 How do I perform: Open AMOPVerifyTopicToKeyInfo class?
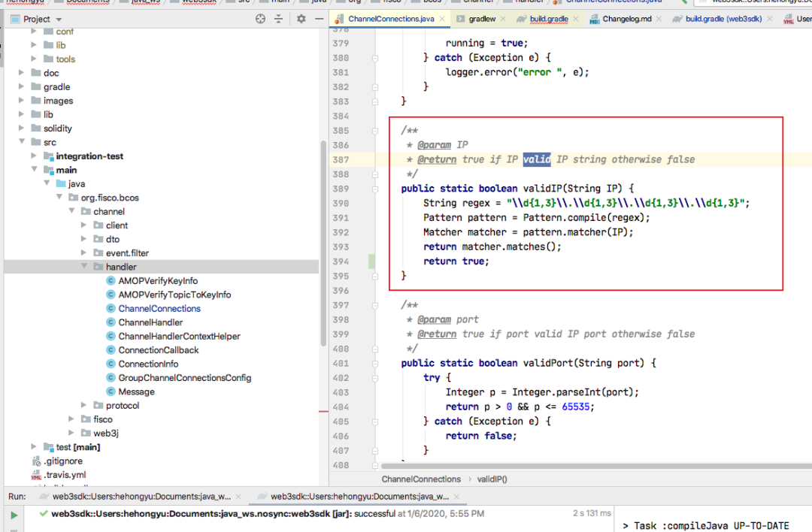[x=174, y=295]
